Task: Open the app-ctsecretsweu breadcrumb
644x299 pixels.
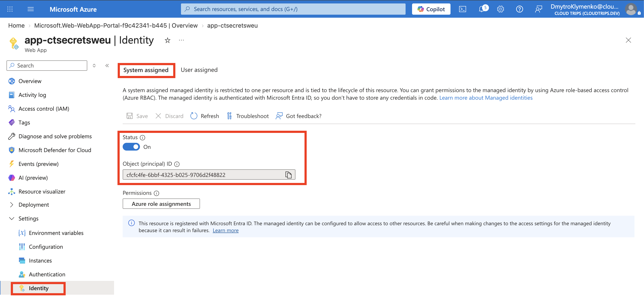Action: click(x=232, y=25)
